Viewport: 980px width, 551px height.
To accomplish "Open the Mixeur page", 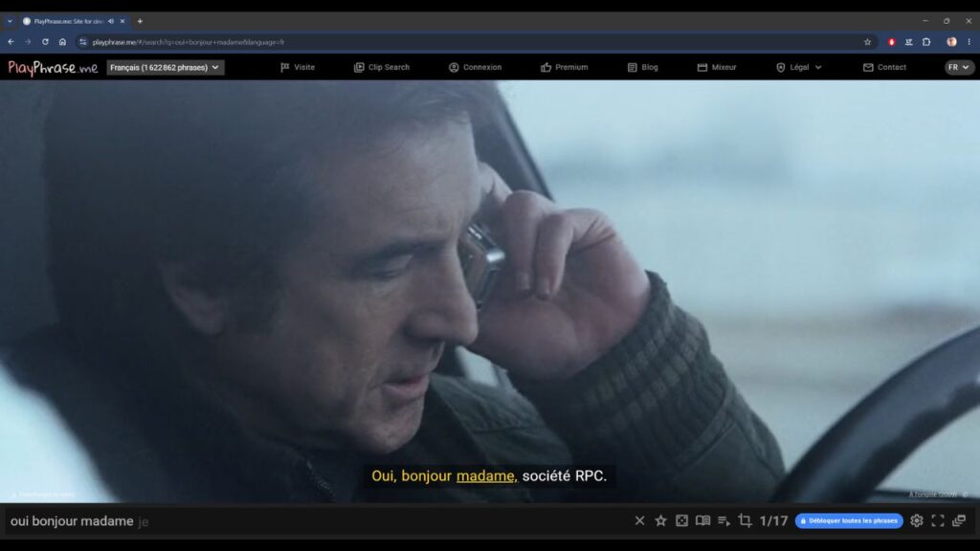I will click(716, 68).
